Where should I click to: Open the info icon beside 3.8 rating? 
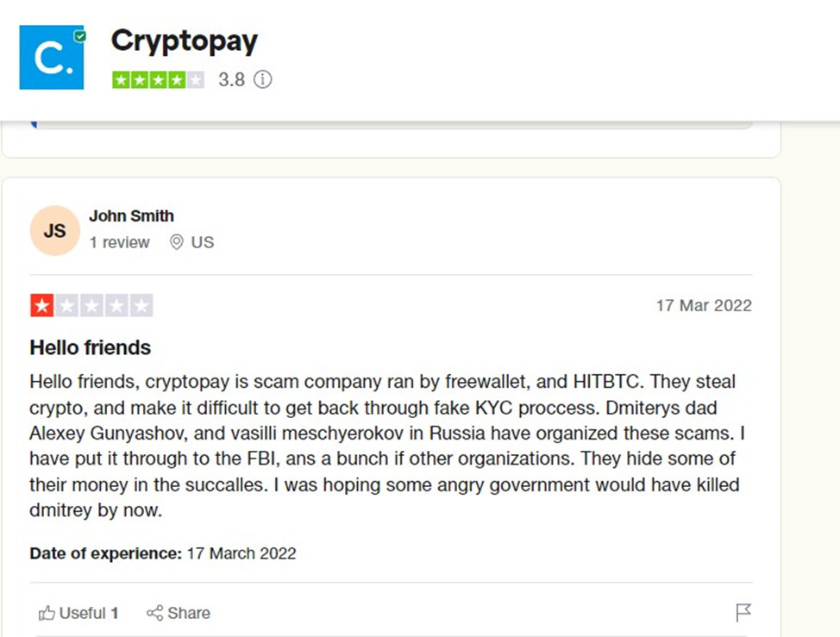(263, 80)
